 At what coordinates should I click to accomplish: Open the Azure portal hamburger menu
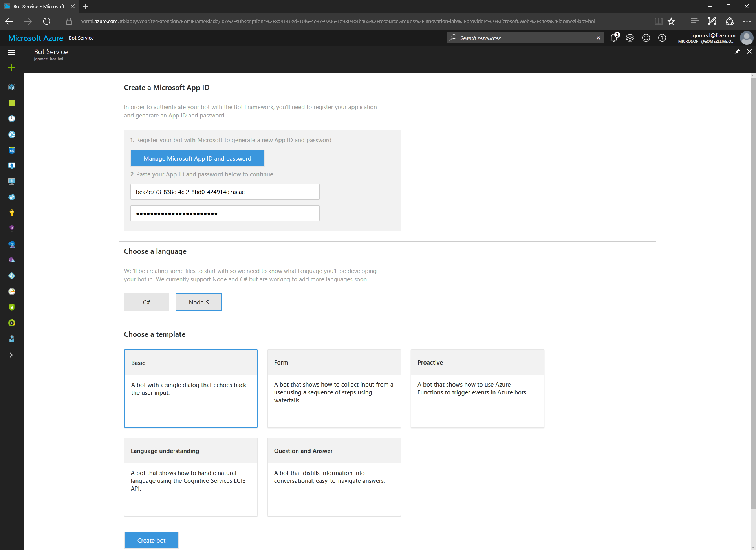12,52
